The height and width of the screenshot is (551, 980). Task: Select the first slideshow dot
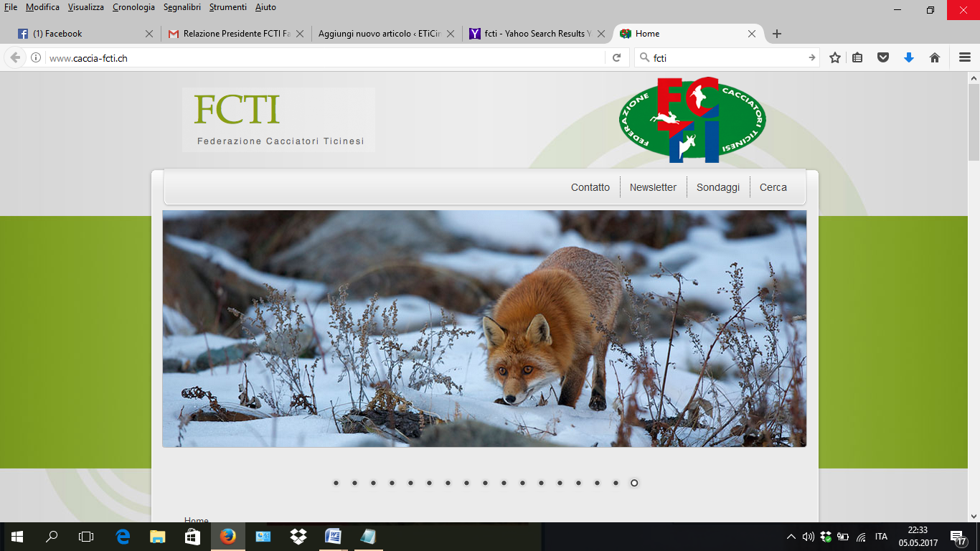tap(336, 483)
